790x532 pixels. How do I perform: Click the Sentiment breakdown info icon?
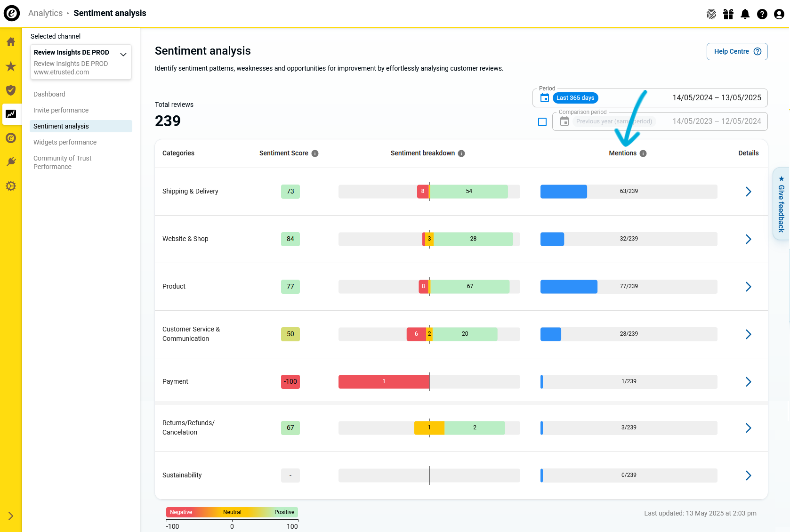(461, 153)
